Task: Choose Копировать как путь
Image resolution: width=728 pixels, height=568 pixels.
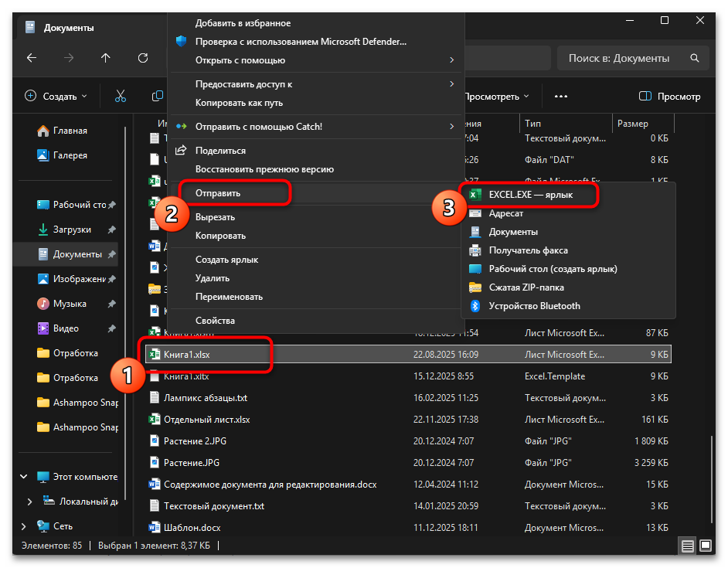Action: [316, 103]
